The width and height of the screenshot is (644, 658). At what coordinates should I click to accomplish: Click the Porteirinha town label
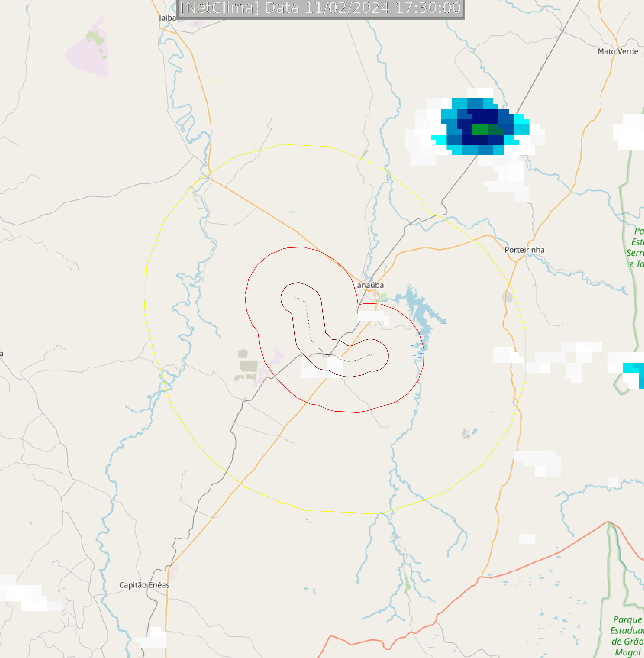coord(525,250)
